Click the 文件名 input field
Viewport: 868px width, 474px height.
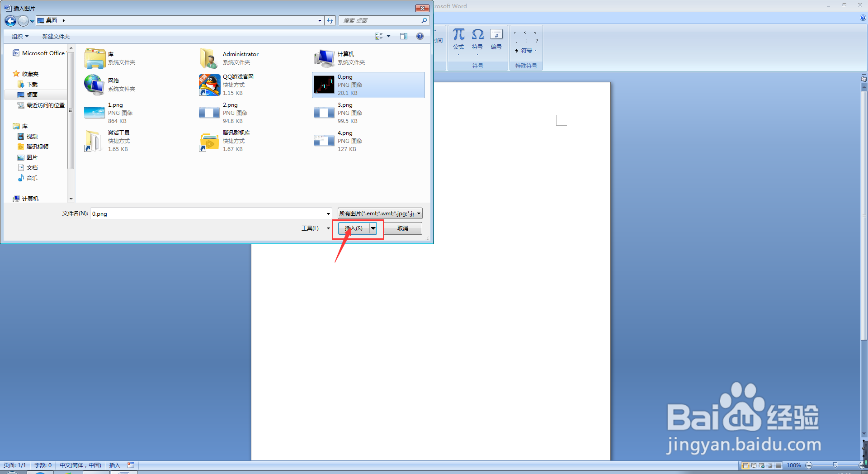208,213
